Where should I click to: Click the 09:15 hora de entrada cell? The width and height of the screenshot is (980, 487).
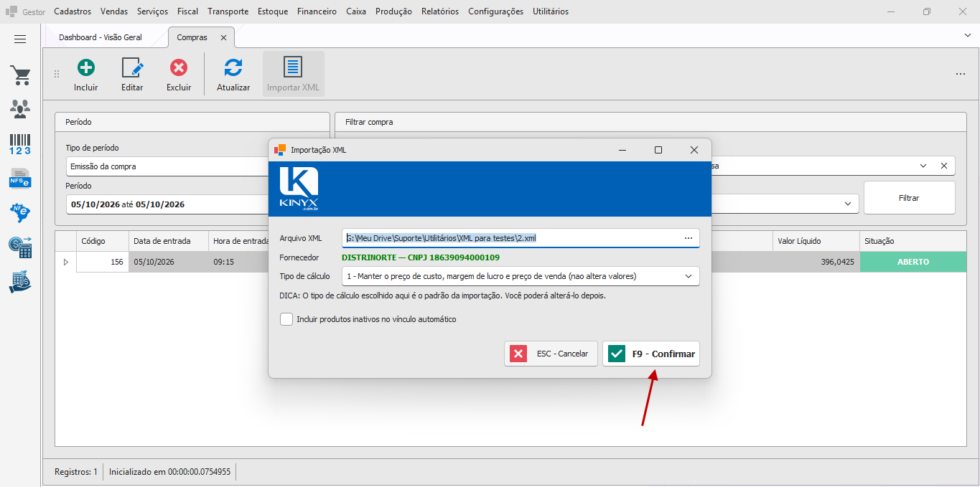(238, 262)
